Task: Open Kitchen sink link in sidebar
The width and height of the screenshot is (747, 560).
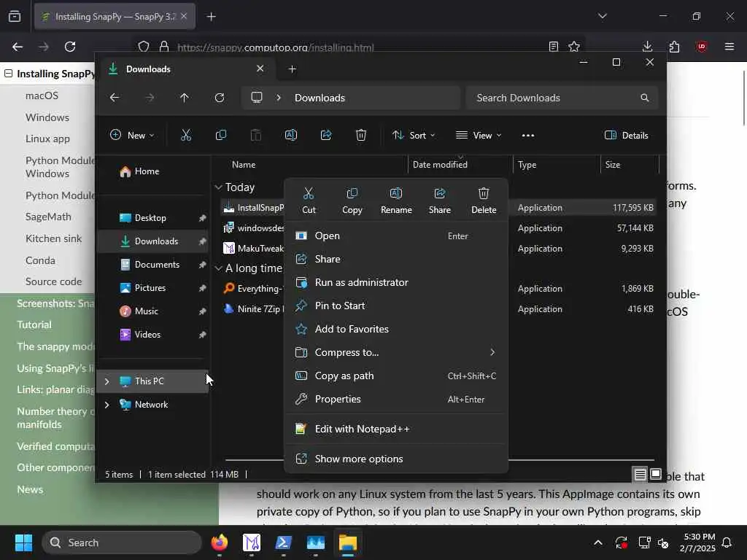Action: click(x=53, y=238)
